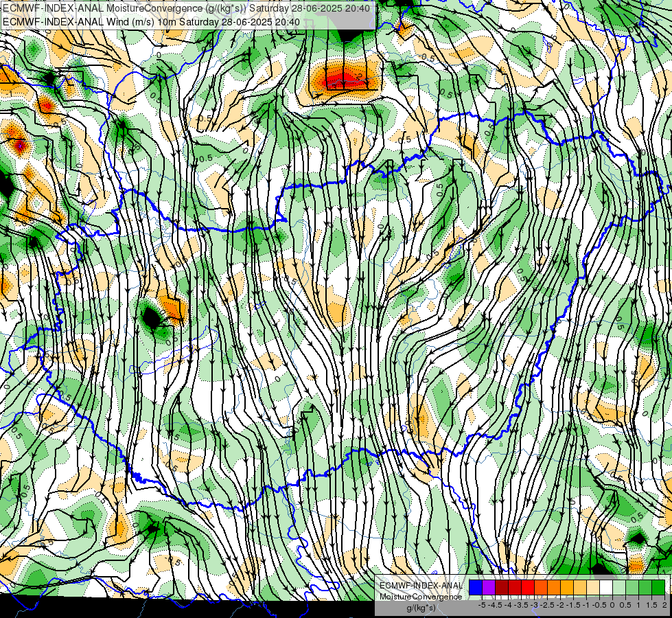672x618 pixels.
Task: Click the legend value '-4.5'
Action: 495,605
